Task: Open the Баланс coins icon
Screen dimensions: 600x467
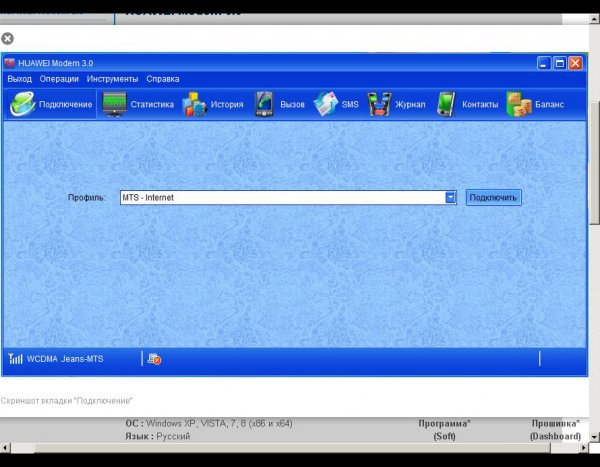Action: (x=519, y=104)
